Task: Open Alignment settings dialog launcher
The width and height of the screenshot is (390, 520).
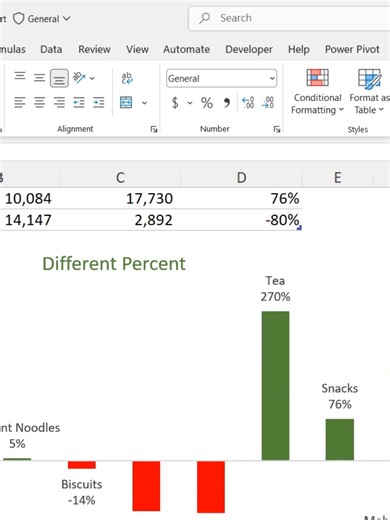Action: click(154, 129)
